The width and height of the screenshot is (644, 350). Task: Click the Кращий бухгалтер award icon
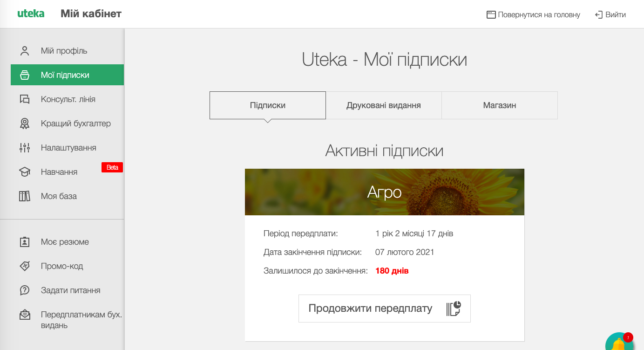[25, 124]
